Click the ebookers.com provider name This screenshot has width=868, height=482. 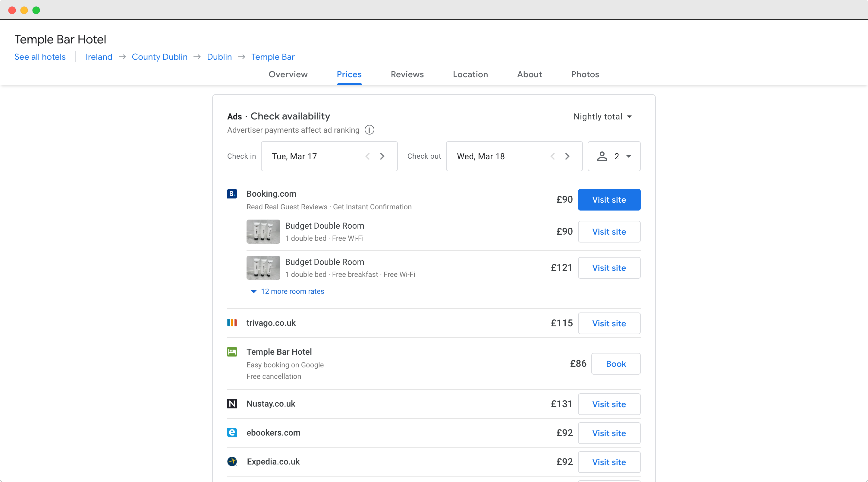click(x=273, y=433)
